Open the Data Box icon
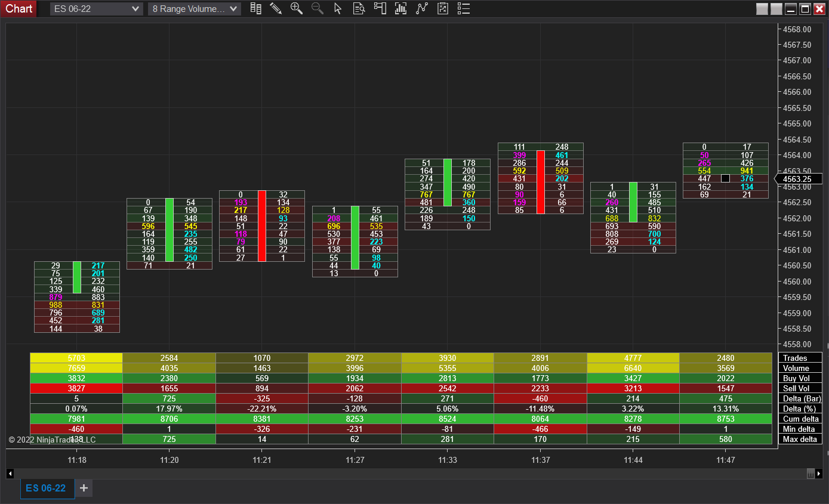829x504 pixels. (359, 8)
